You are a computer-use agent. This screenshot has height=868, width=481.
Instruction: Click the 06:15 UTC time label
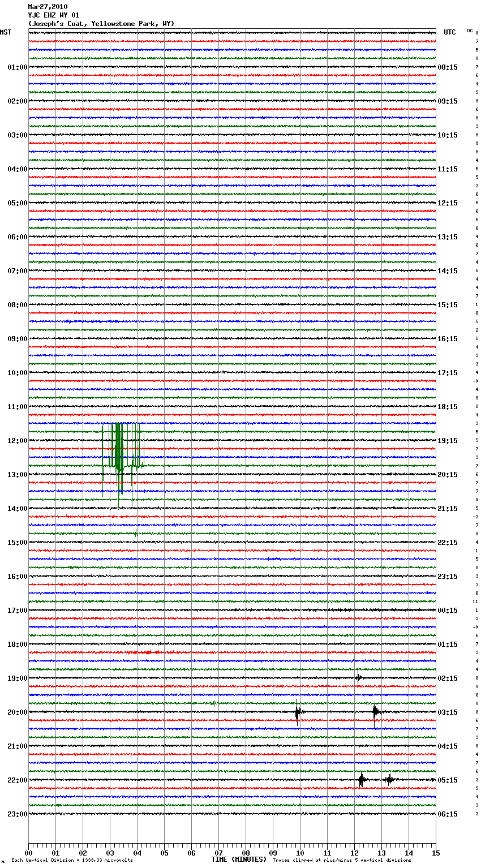(448, 814)
